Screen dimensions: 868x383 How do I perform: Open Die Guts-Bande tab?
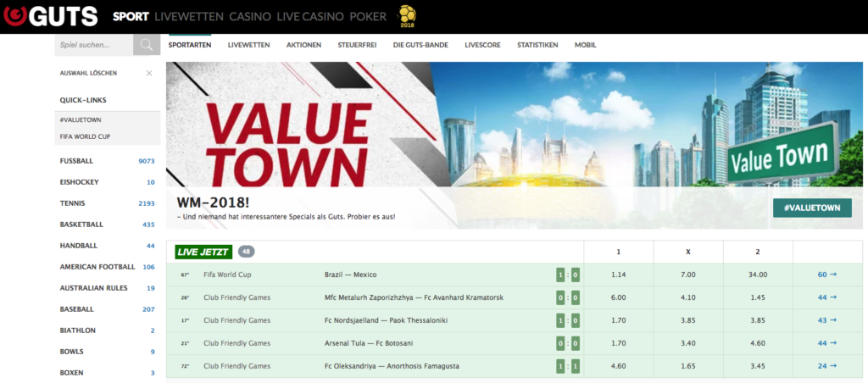420,46
